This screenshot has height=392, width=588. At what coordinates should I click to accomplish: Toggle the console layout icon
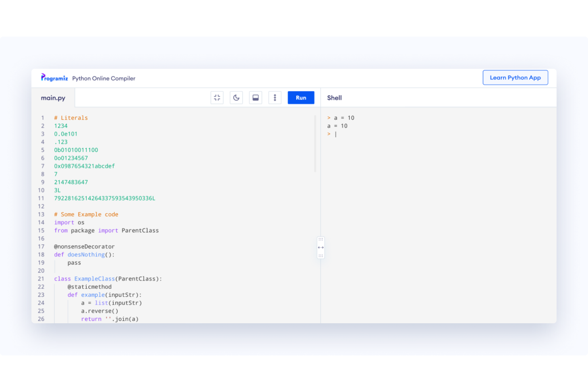[255, 97]
